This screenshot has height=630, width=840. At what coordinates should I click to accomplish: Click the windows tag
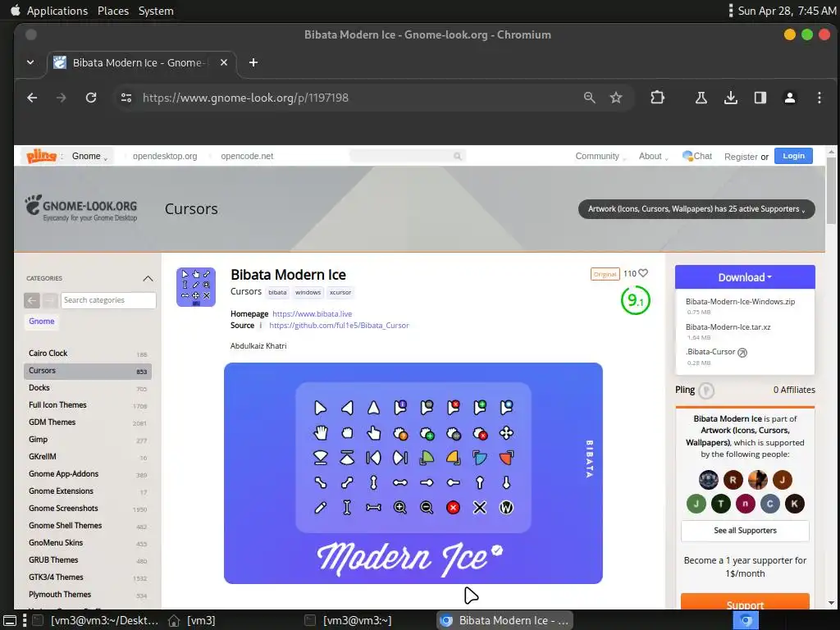coord(308,293)
